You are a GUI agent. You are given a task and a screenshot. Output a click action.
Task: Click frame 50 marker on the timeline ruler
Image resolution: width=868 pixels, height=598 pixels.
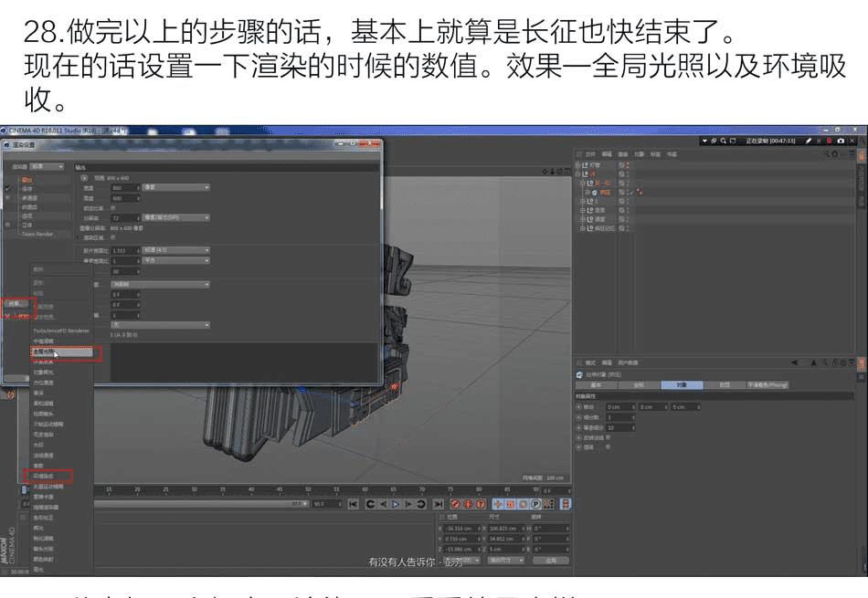tap(308, 490)
